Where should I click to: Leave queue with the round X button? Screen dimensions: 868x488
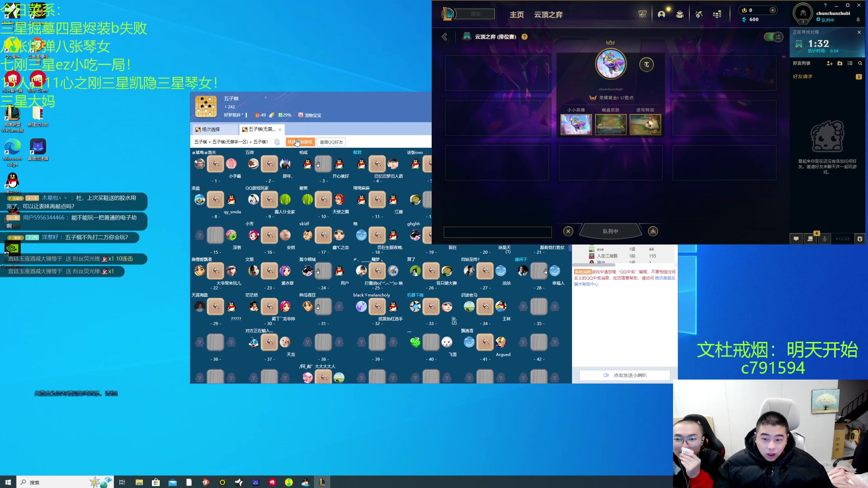(x=568, y=231)
